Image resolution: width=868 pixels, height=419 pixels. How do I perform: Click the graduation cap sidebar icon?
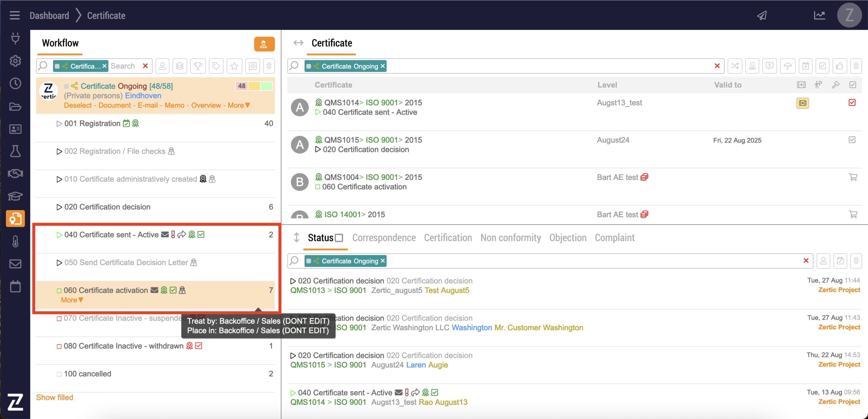tap(15, 196)
